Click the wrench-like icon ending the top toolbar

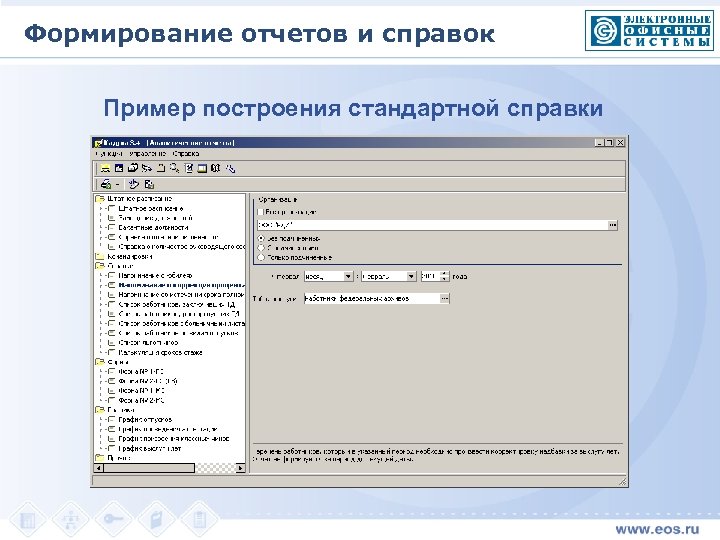(x=230, y=168)
